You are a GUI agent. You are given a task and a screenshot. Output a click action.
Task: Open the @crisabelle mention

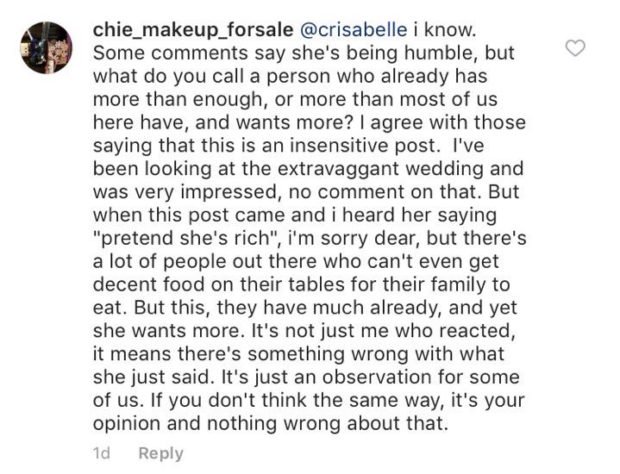tap(353, 30)
